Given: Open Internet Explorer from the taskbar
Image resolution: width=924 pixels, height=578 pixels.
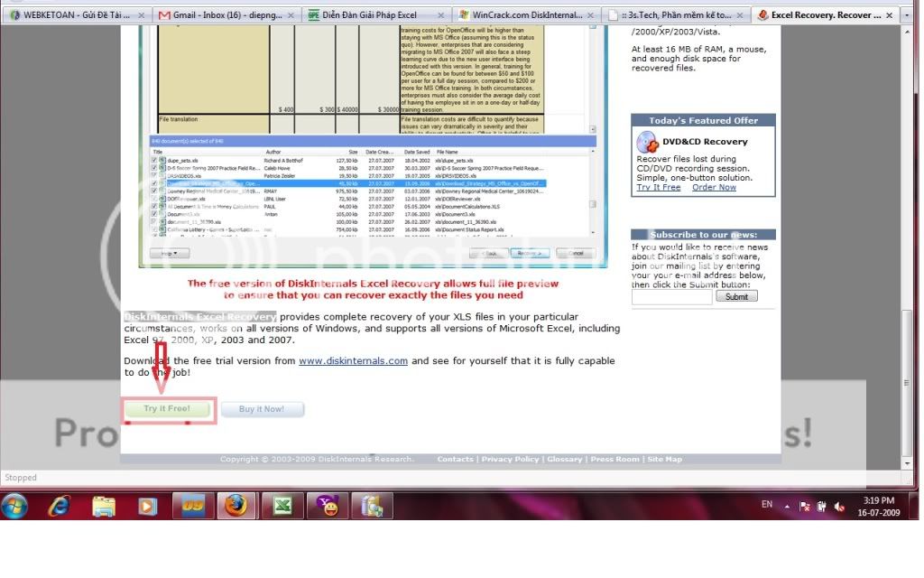Looking at the screenshot, I should pos(60,506).
